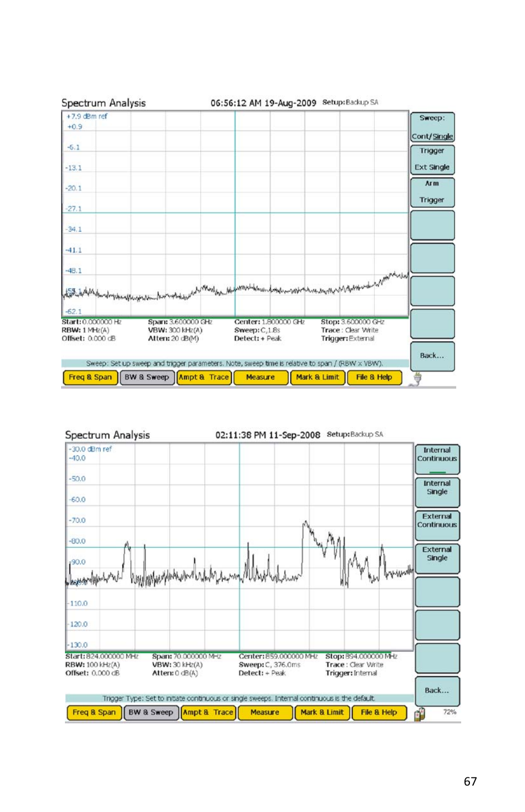Open Measure tab in bottom screen

click(265, 712)
